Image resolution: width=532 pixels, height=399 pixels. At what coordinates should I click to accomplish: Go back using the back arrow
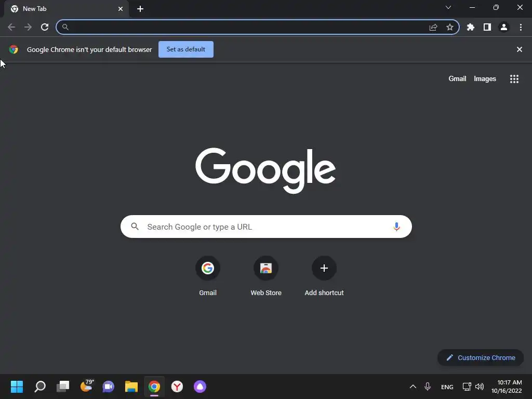(11, 27)
